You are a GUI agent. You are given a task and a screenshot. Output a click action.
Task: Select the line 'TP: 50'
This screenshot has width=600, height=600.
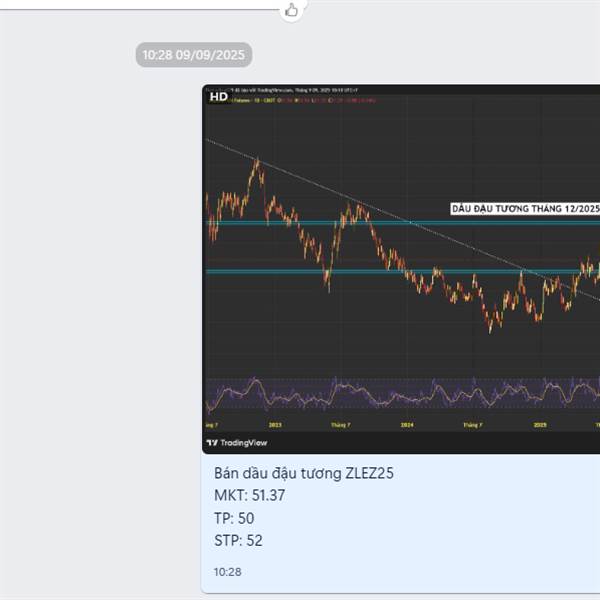click(234, 518)
